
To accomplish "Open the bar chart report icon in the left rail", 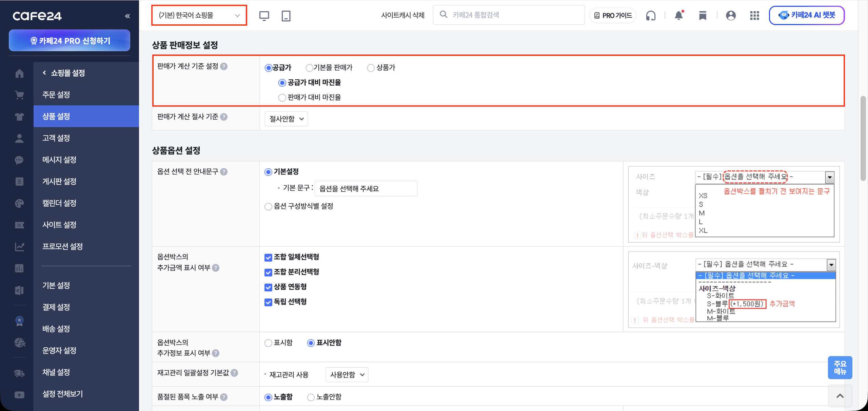I will point(19,268).
